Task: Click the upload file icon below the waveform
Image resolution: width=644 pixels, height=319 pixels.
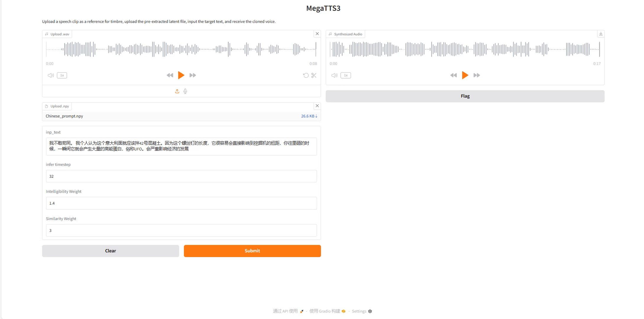Action: (x=177, y=91)
